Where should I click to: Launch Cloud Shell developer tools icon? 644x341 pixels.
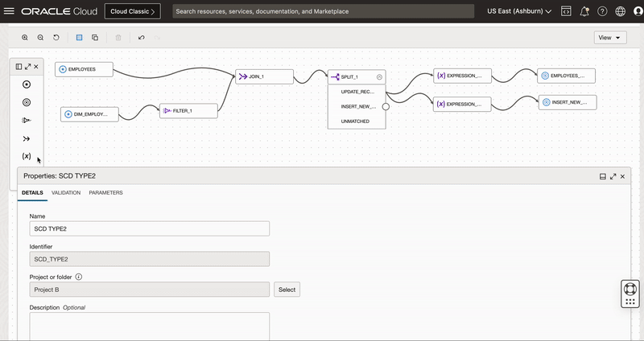pyautogui.click(x=566, y=11)
